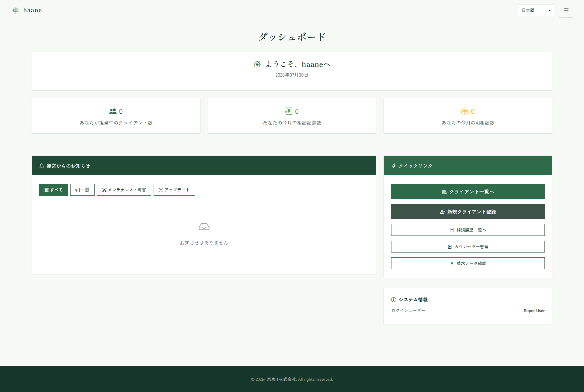
Task: Open the 日本語 language dropdown
Action: tap(536, 10)
